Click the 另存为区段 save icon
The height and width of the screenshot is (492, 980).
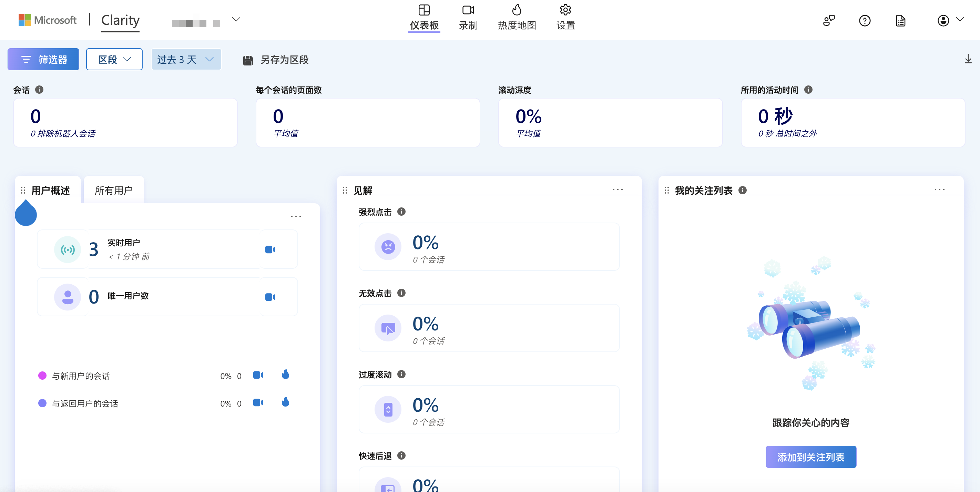pos(248,59)
